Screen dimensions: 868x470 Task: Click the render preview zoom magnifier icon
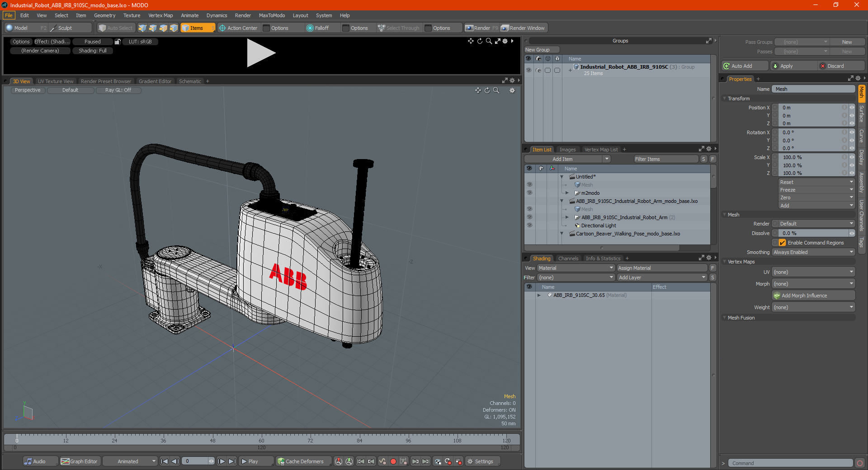click(489, 41)
